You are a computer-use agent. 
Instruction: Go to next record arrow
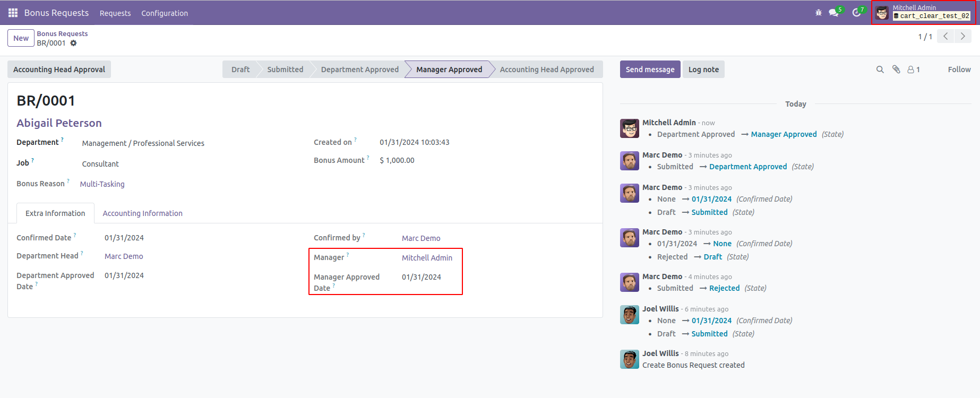(x=962, y=37)
